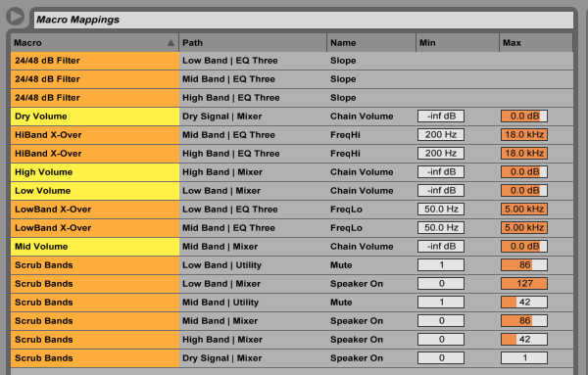Viewport: 588px width, 375px height.
Task: Select 24/48 dB Filter row for High Band
Action: coord(292,98)
